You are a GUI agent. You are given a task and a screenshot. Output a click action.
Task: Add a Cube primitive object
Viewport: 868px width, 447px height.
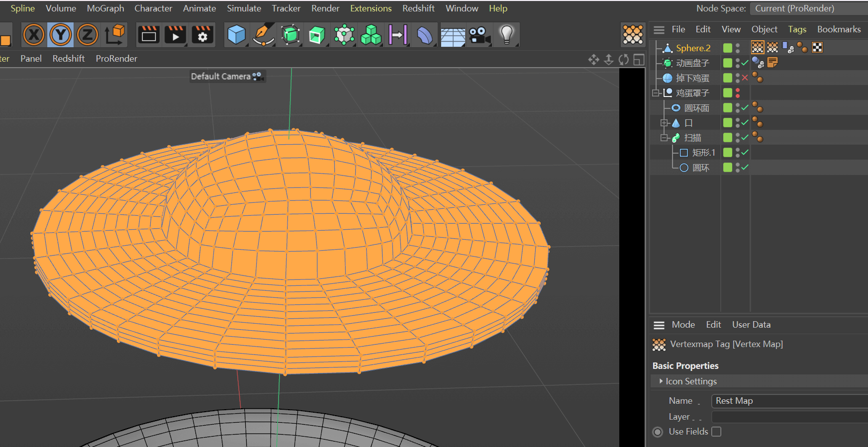[237, 35]
